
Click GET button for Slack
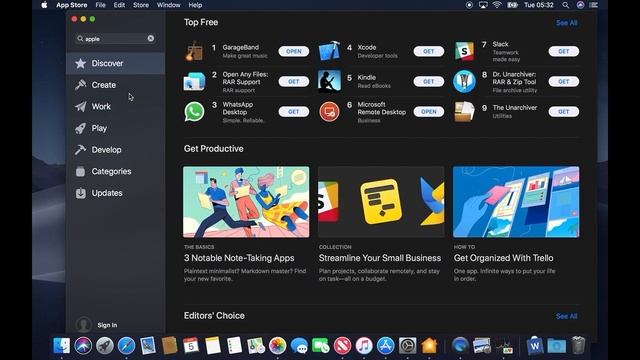(x=564, y=51)
